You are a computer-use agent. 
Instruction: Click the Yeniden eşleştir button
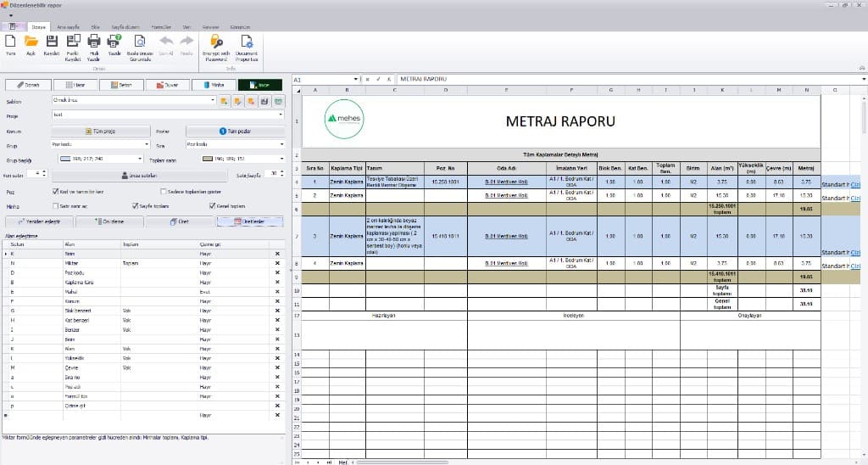click(x=39, y=221)
